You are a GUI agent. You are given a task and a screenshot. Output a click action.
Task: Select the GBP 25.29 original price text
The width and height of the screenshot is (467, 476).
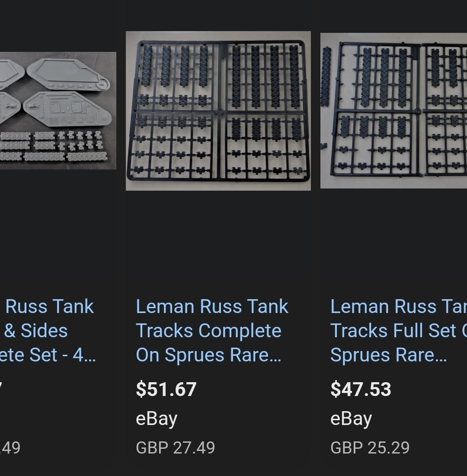370,447
